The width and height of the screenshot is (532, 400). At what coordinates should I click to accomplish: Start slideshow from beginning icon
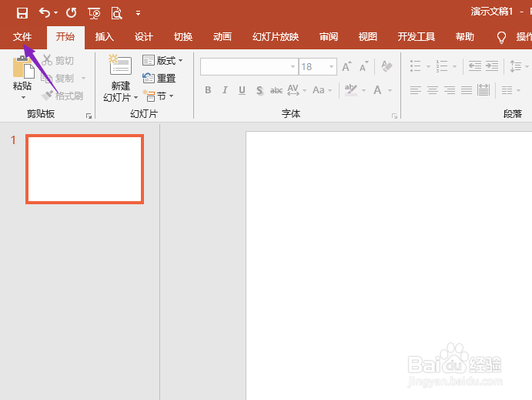[94, 13]
